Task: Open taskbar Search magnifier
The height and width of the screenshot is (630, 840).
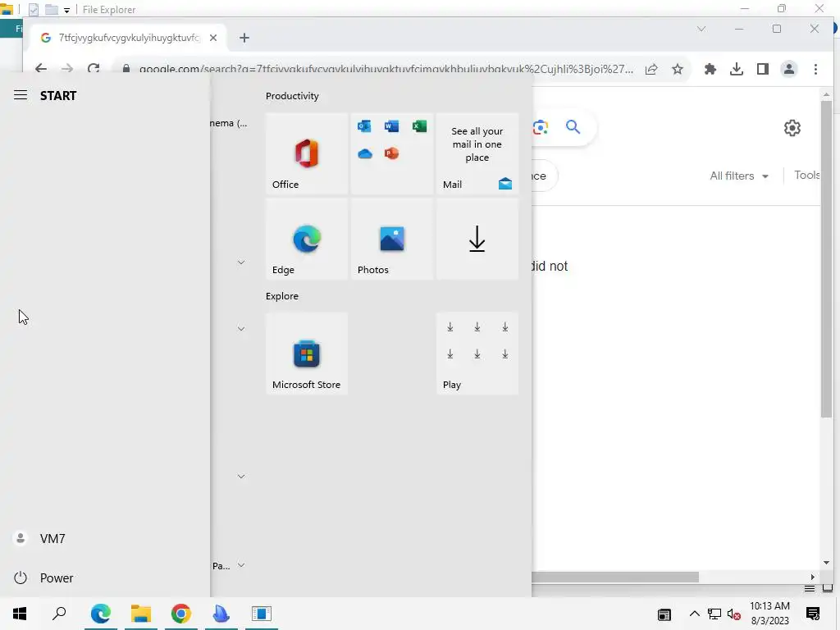Action: pos(59,614)
